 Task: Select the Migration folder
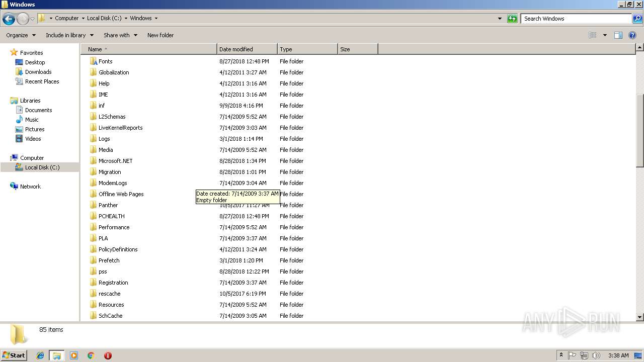[x=110, y=172]
